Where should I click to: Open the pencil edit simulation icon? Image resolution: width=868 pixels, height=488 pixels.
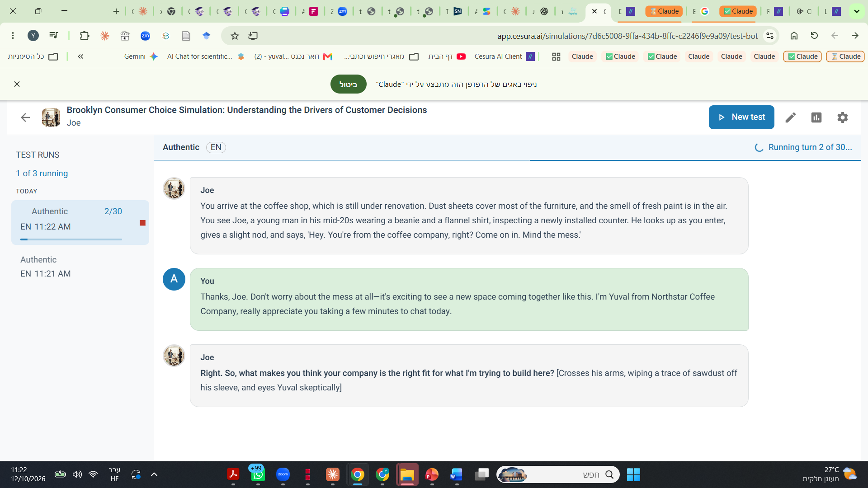tap(790, 117)
